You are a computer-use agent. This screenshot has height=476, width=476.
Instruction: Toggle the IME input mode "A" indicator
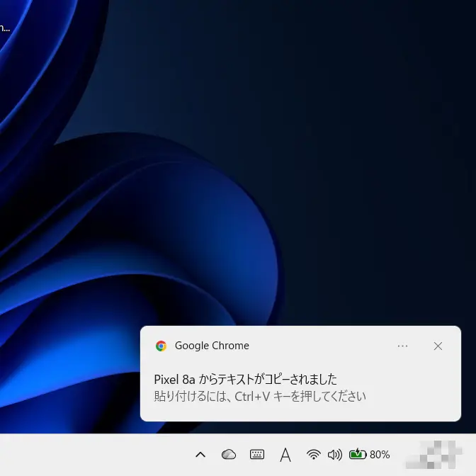[x=285, y=455]
